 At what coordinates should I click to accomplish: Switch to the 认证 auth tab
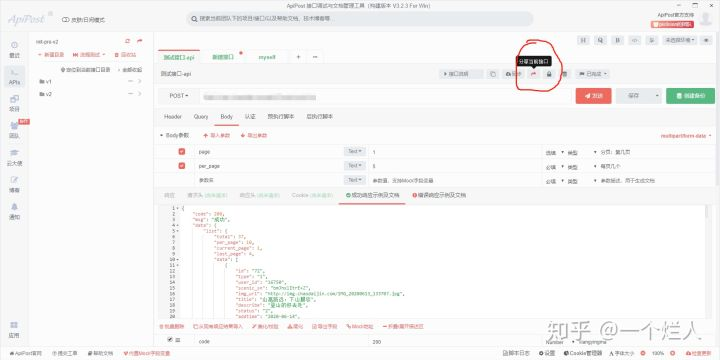pyautogui.click(x=250, y=117)
